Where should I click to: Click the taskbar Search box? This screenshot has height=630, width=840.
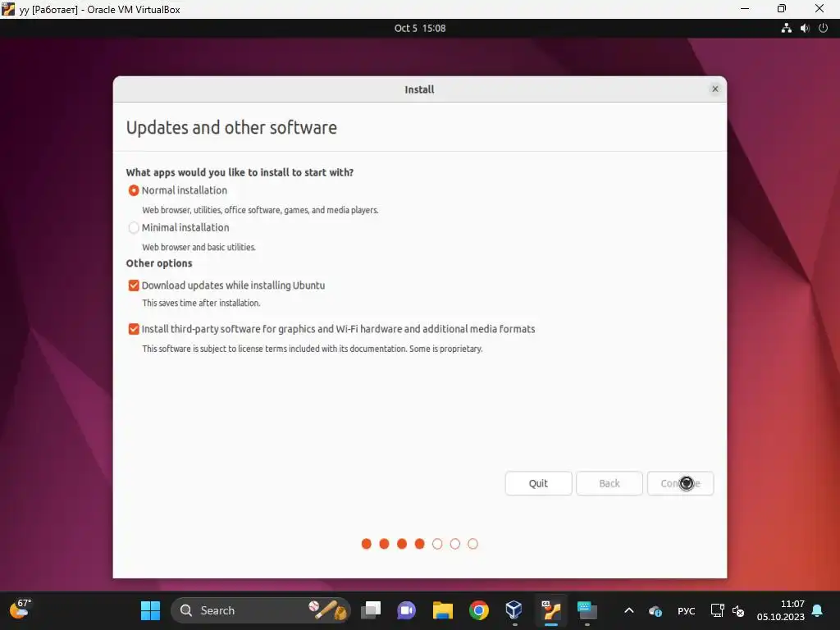click(260, 610)
